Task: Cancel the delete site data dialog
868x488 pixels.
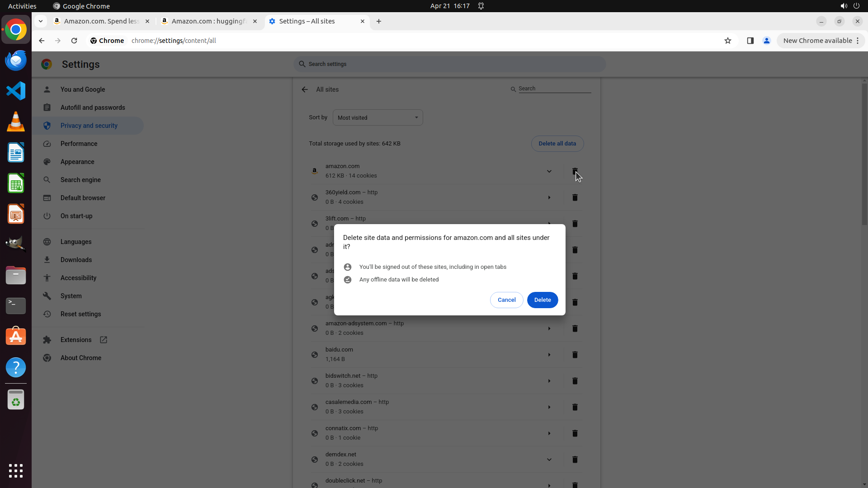Action: [x=506, y=300]
